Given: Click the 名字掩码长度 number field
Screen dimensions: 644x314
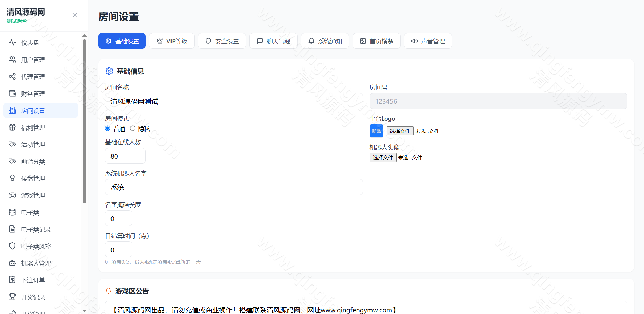Looking at the screenshot, I should (119, 218).
